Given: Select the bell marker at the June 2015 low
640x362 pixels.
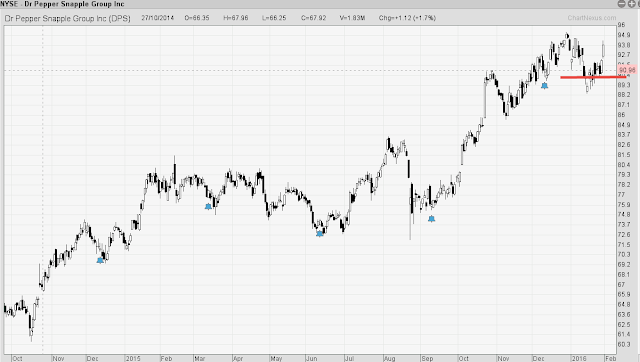Looking at the screenshot, I should coord(320,234).
